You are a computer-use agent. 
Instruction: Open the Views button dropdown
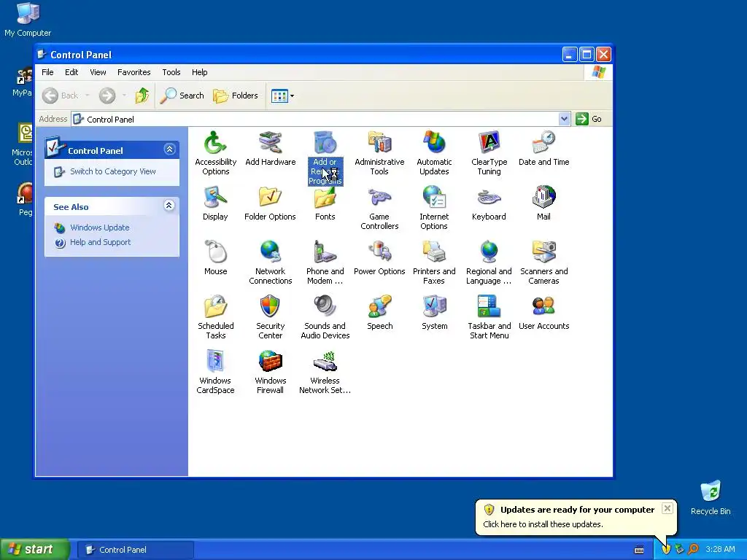tap(292, 96)
